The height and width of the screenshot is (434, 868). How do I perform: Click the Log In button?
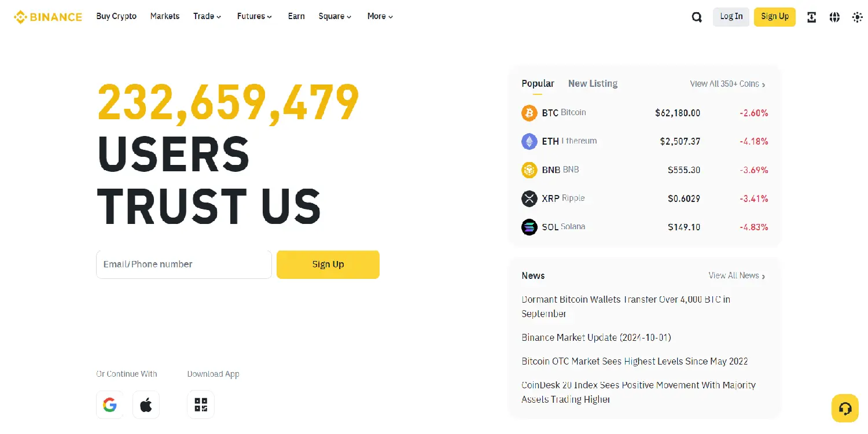pyautogui.click(x=731, y=17)
